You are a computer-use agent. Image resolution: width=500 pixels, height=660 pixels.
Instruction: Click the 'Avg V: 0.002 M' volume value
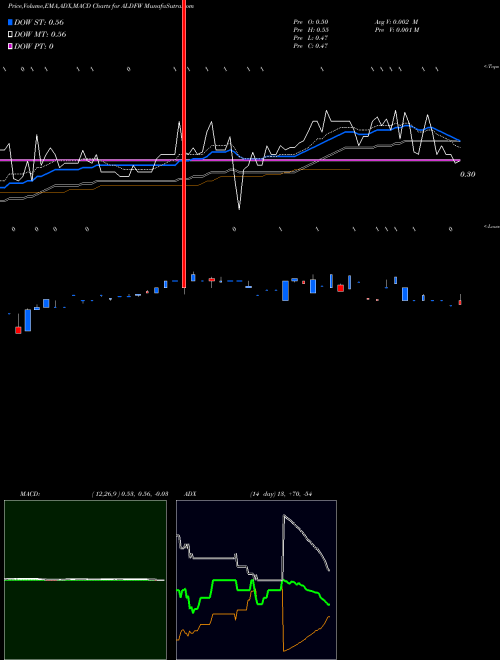point(396,22)
